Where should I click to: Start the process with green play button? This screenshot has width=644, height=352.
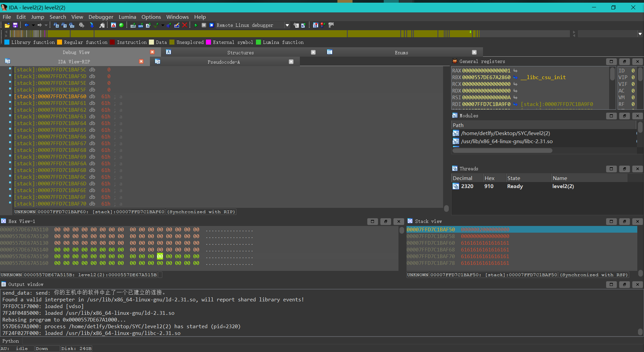(x=196, y=25)
